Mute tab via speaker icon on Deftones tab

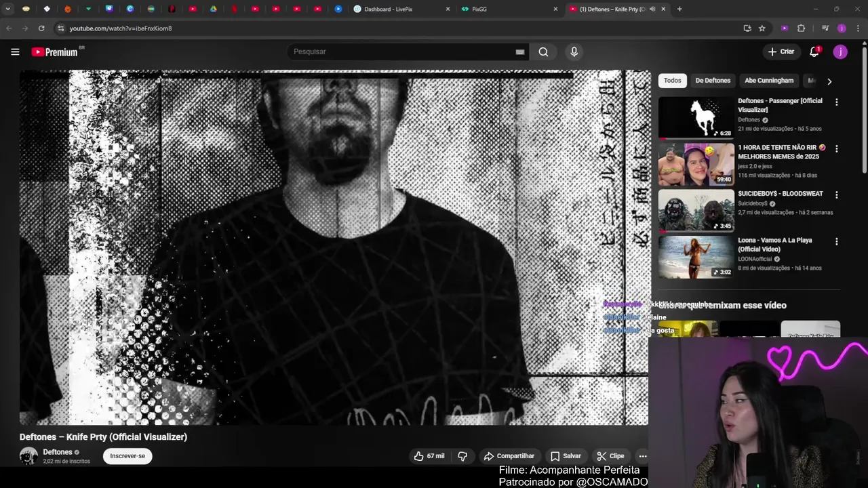(652, 9)
